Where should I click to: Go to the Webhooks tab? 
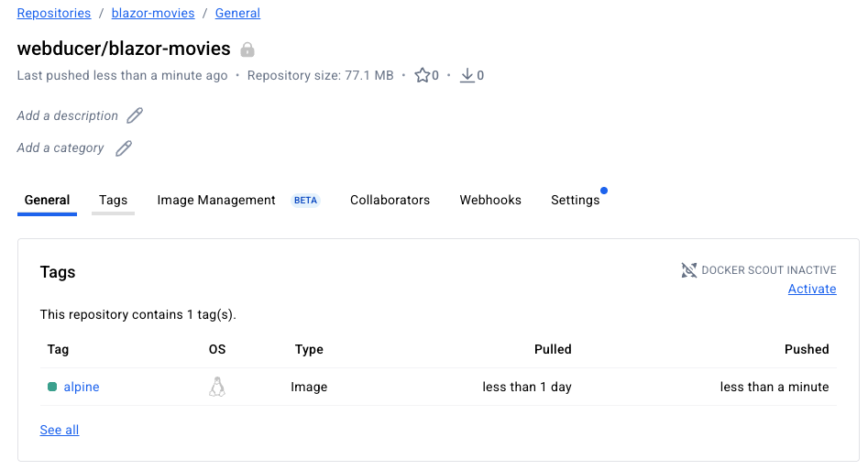click(490, 200)
